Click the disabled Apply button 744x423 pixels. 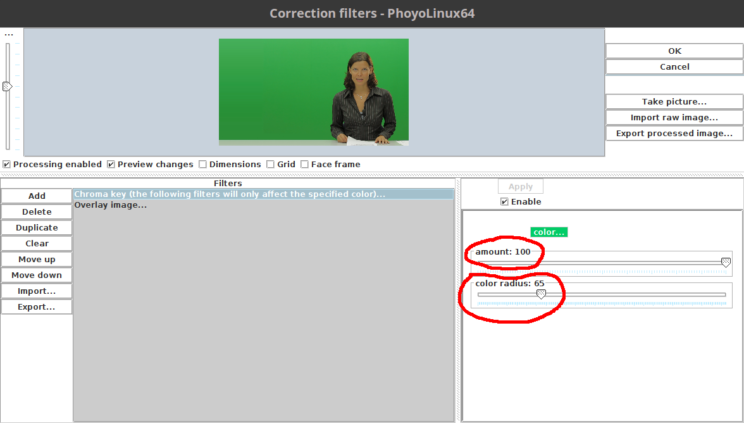[521, 187]
